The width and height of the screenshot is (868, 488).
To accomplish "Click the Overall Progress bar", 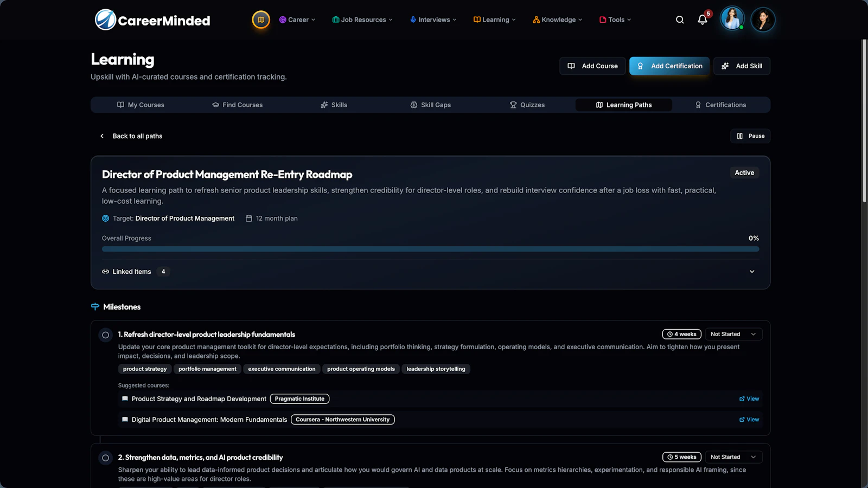I will (430, 249).
